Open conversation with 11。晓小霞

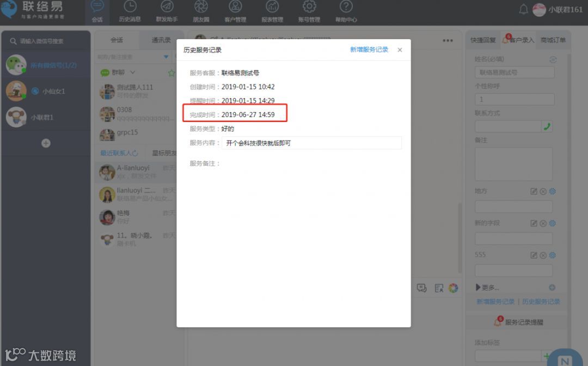point(136,239)
